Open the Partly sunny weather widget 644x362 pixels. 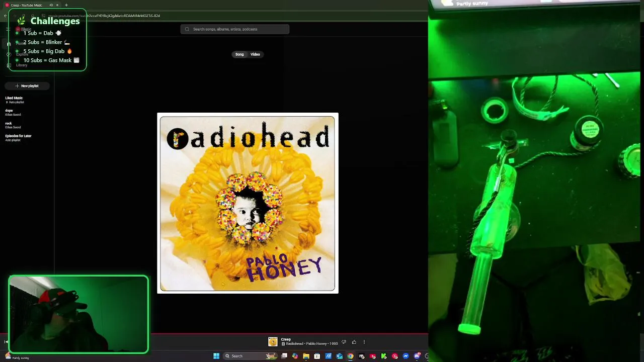coord(16,357)
